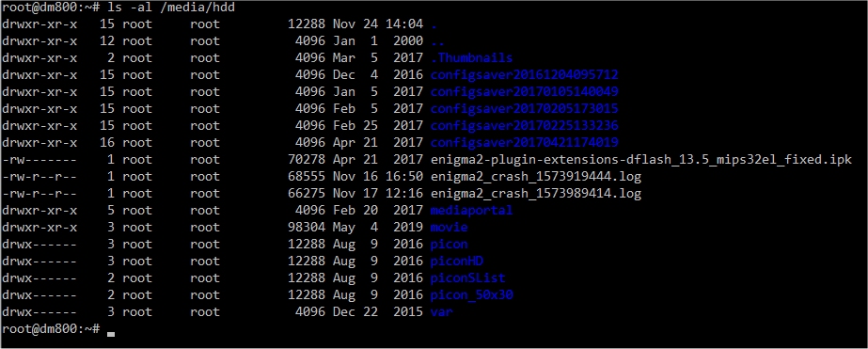Screen dimensions: 868x349
Task: Click configsaver20170105140049 folder name
Action: coord(524,91)
